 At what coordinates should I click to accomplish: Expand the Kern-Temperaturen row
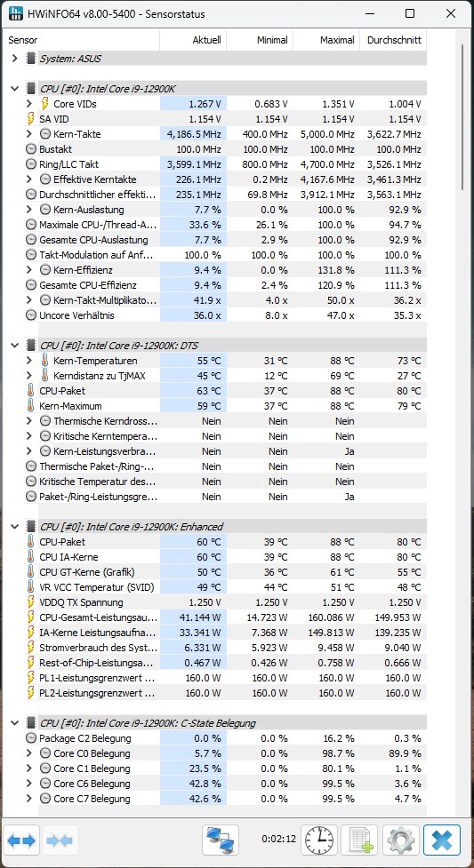29,361
